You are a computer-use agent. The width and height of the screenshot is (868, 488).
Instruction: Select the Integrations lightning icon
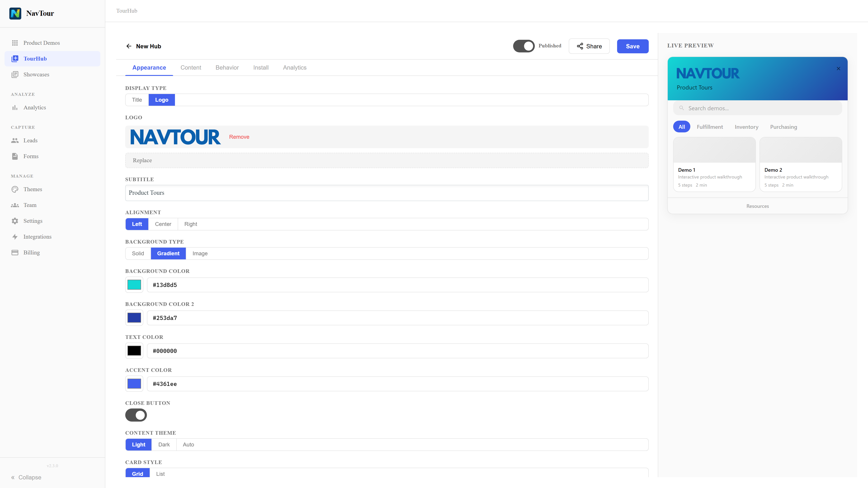pos(15,237)
